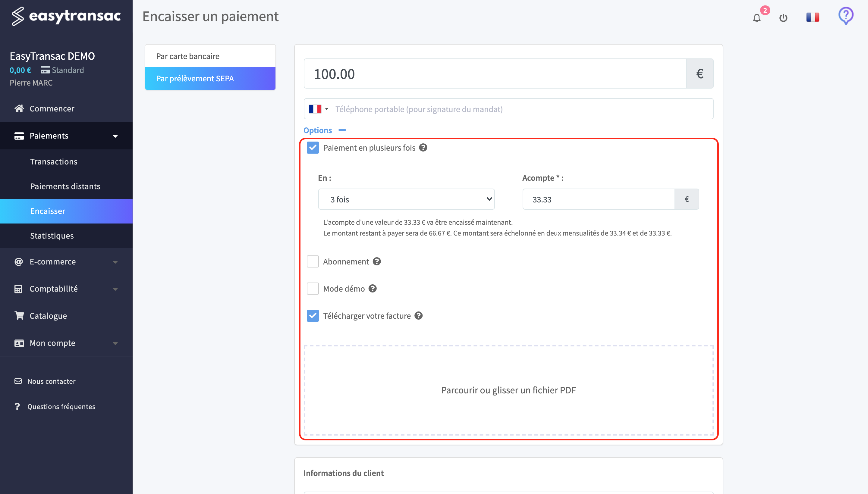Click the Commencer home icon
The width and height of the screenshot is (868, 494).
(19, 108)
